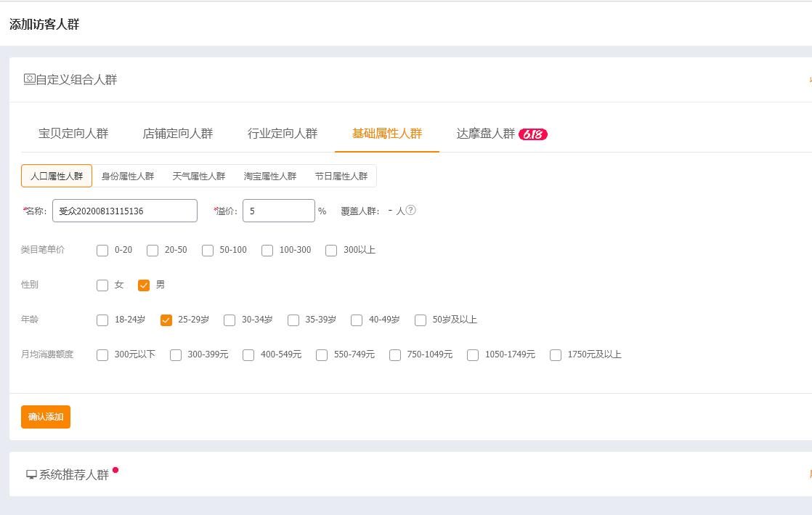Enable the 300元以下 monthly spend checkbox
This screenshot has width=812, height=515.
(x=102, y=354)
